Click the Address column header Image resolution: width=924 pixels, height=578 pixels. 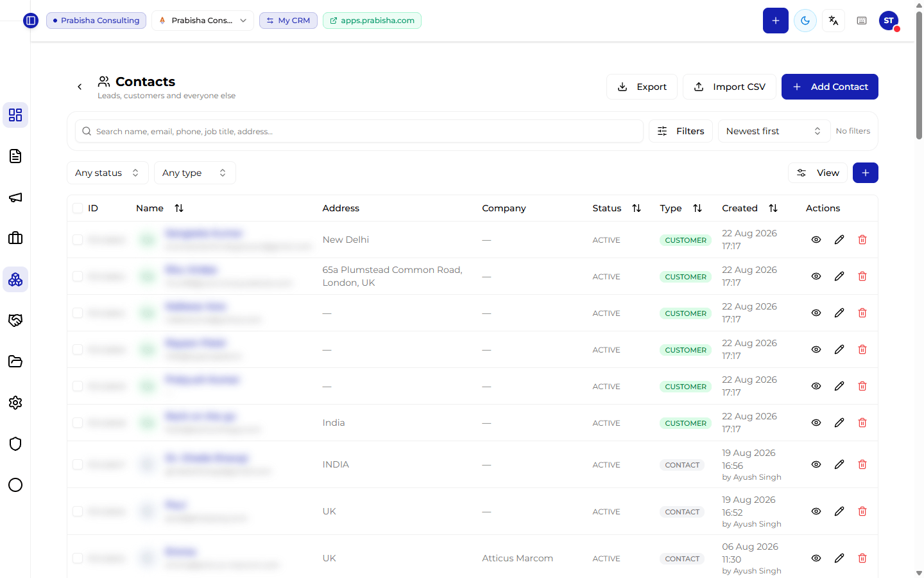[x=341, y=208]
